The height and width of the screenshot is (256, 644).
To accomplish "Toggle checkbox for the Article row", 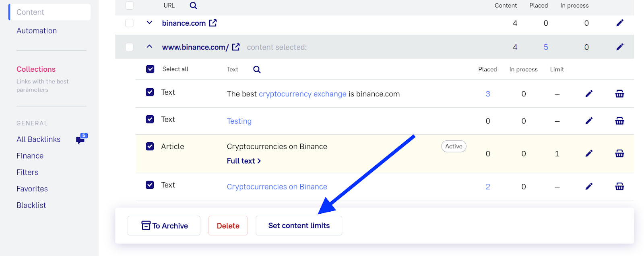I will 150,146.
